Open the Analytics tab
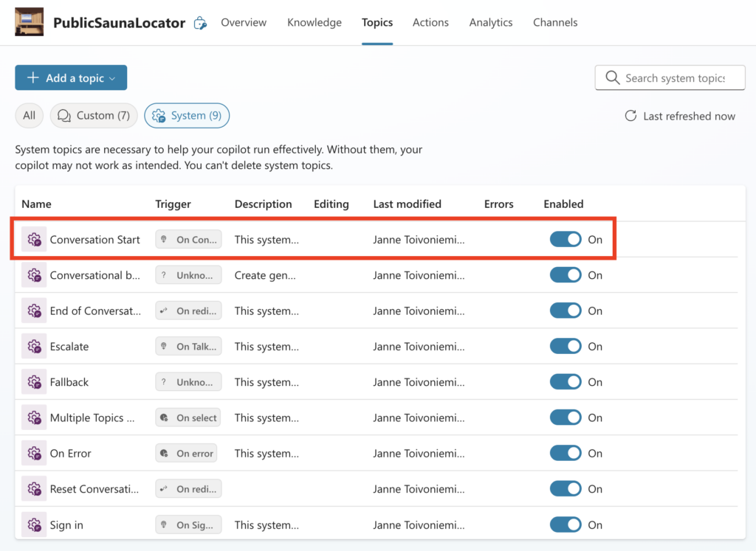The image size is (756, 551). (490, 23)
